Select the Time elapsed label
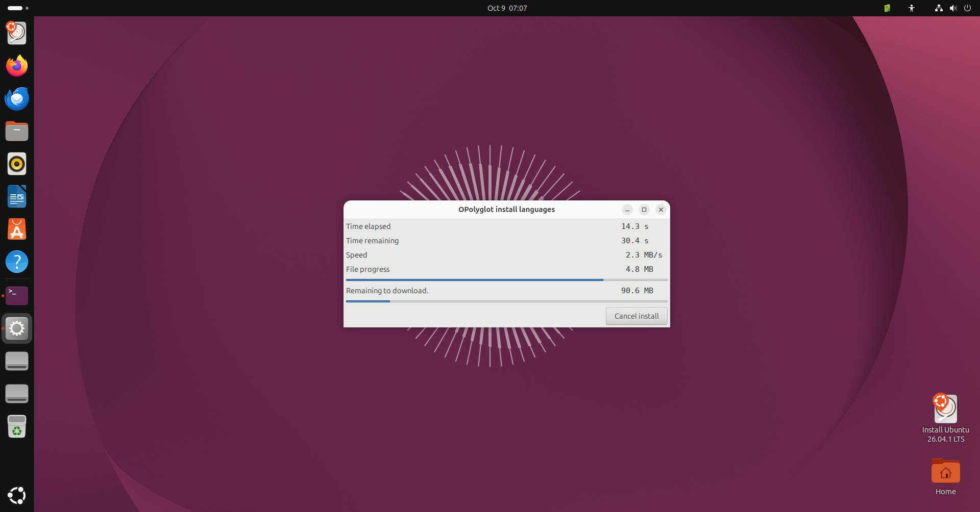 (368, 226)
